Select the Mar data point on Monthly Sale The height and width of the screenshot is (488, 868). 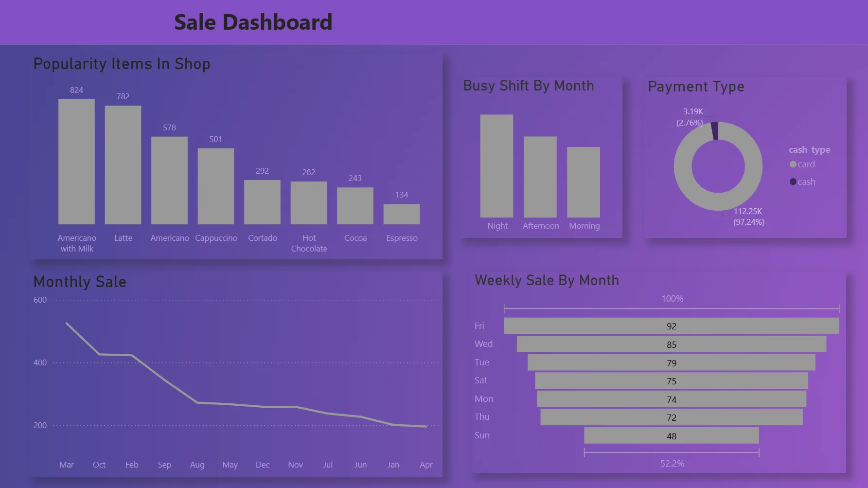pos(67,323)
